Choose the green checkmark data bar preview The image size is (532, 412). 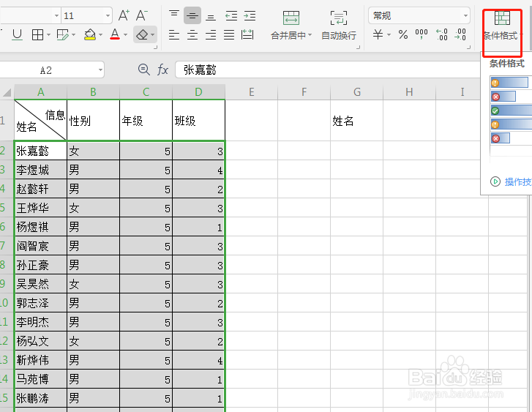coord(511,111)
